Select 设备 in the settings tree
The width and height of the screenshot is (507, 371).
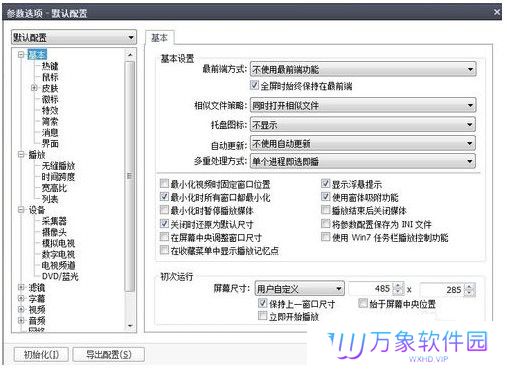[37, 210]
